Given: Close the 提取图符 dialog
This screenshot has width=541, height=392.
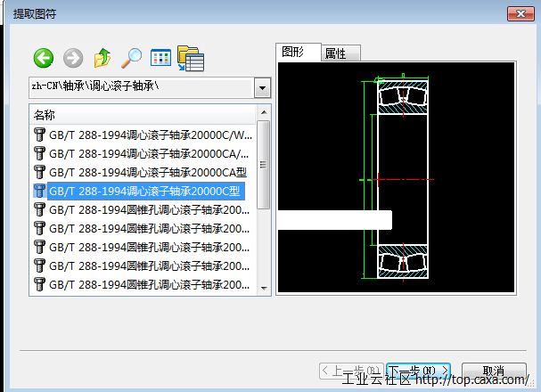Looking at the screenshot, I should (x=521, y=13).
